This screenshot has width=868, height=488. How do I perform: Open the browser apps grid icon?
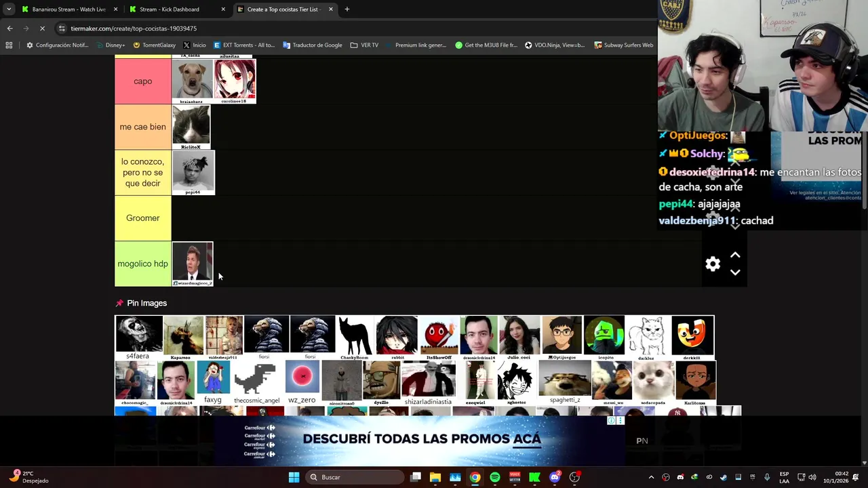[x=9, y=45]
